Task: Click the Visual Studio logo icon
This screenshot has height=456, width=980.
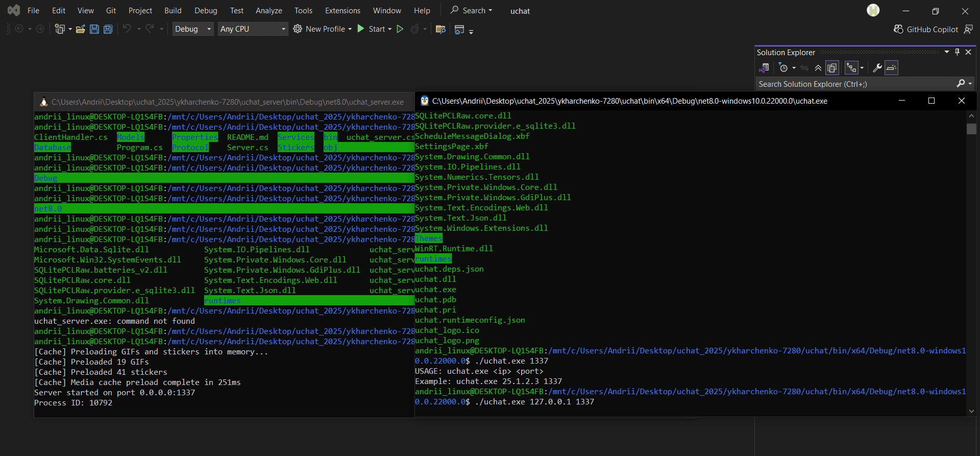Action: point(14,10)
